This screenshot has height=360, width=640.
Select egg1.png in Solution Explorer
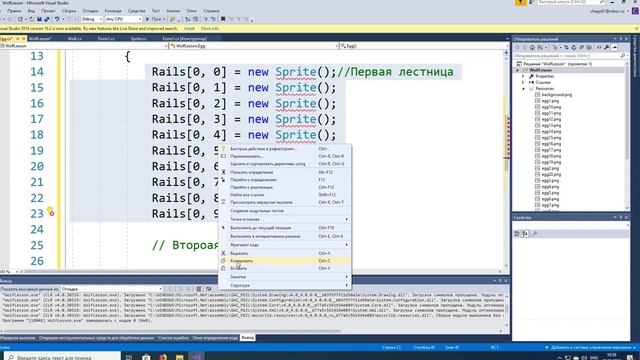click(x=550, y=101)
